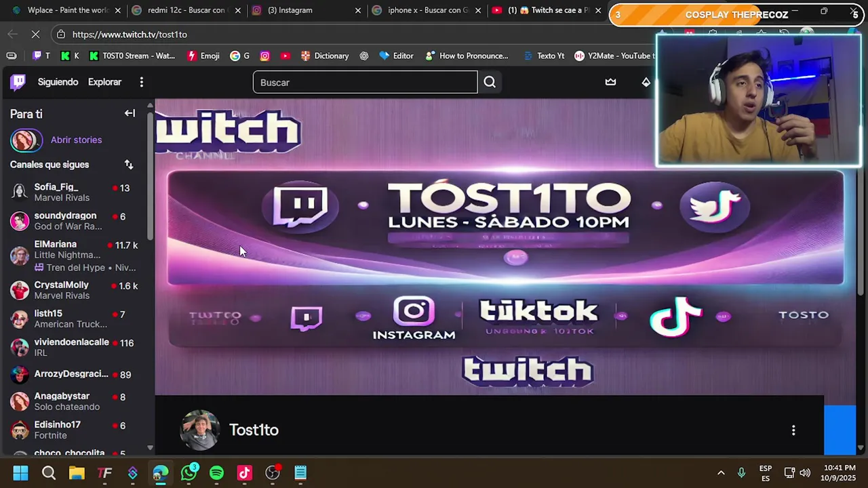Open Notepad from taskbar
Viewport: 868px width, 488px height.
coord(300,472)
